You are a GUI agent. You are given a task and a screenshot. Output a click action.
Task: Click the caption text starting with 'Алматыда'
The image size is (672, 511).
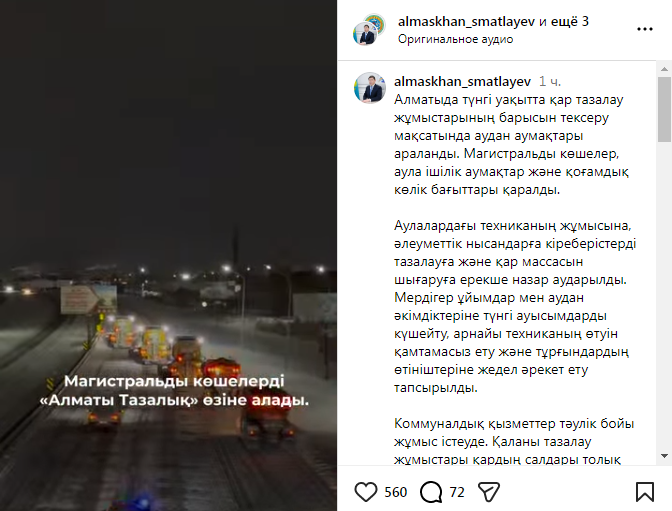tap(512, 144)
